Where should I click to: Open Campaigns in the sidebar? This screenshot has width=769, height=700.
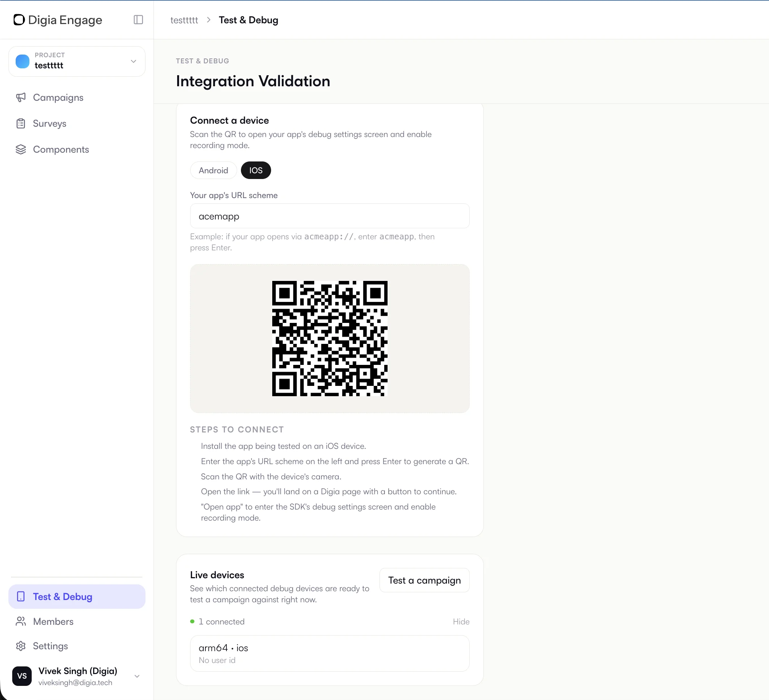[77, 97]
